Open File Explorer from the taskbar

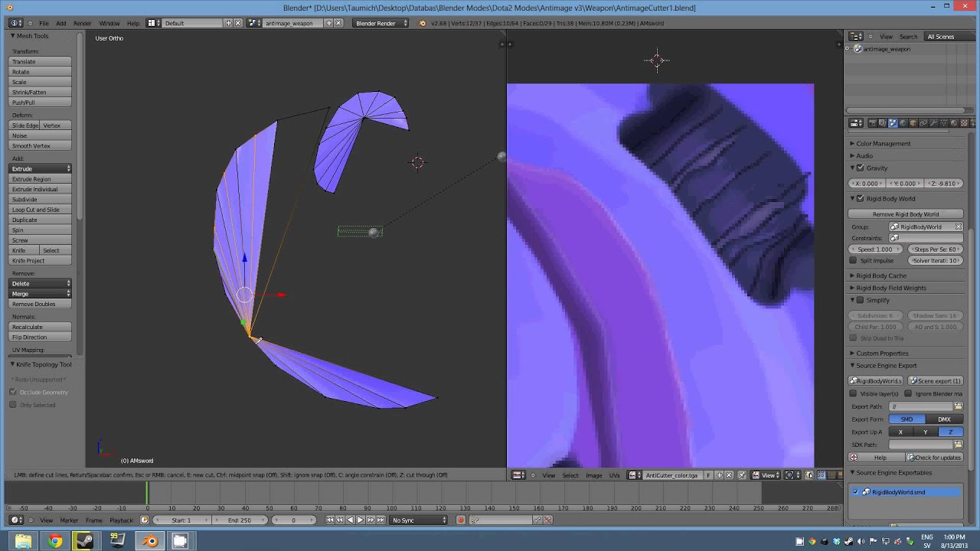click(23, 541)
